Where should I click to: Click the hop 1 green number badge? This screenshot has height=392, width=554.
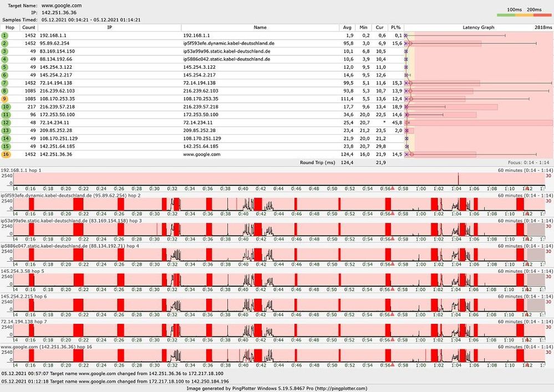click(4, 35)
